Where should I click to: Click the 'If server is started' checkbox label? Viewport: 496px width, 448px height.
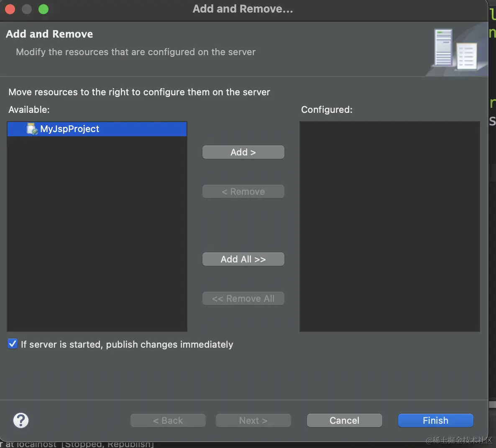tap(127, 344)
